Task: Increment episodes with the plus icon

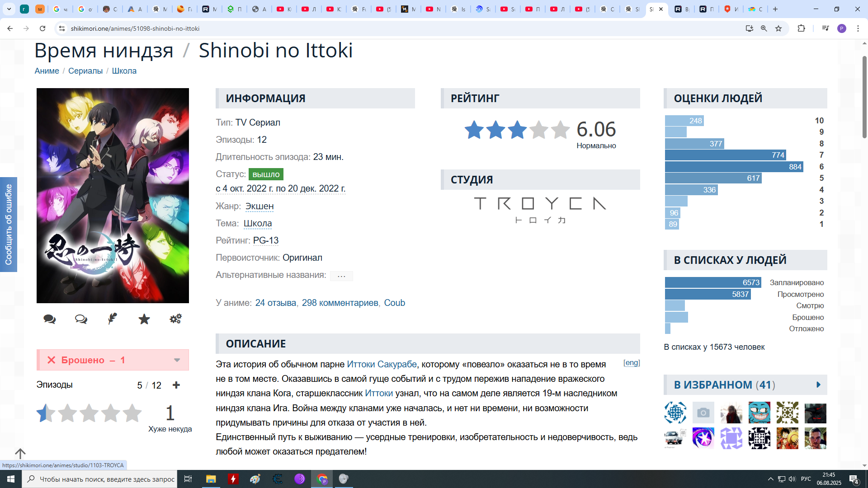Action: pos(176,385)
